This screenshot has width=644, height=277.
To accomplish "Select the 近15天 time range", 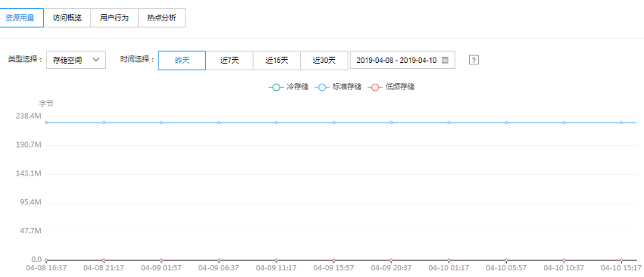I will tap(277, 61).
